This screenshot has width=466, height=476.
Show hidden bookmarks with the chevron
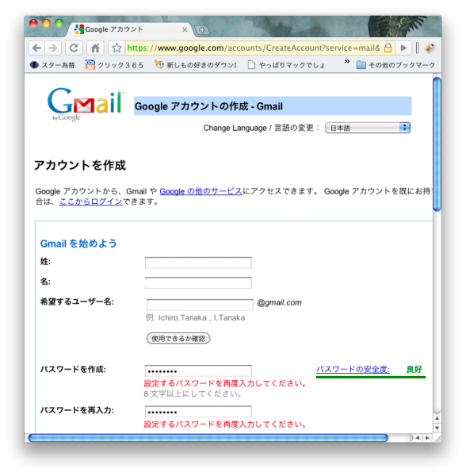(x=347, y=62)
